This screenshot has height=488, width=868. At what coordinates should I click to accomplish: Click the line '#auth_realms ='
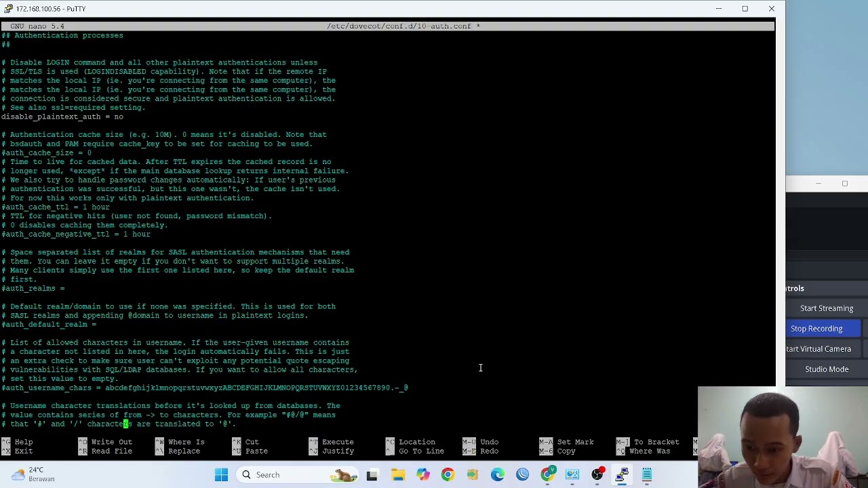(x=33, y=288)
